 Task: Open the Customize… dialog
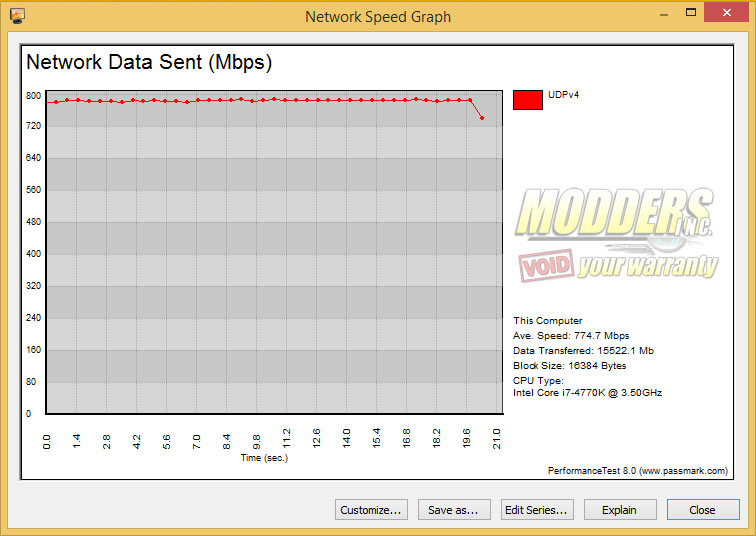coord(371,509)
